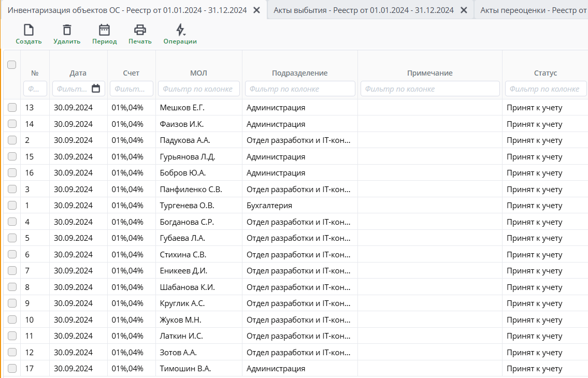Select the Бухгалтерия cell in row 1

pos(269,206)
